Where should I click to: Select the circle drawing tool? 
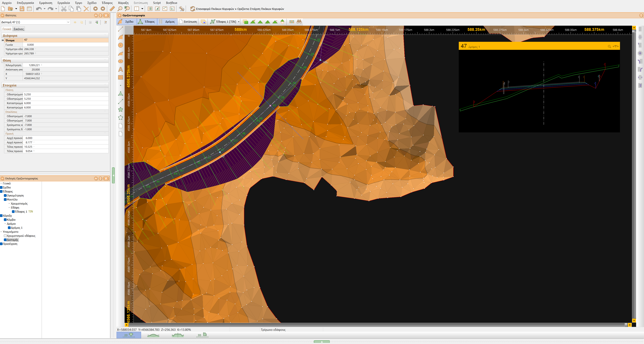click(121, 45)
